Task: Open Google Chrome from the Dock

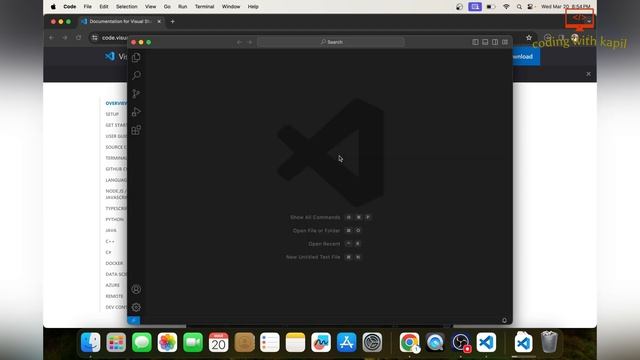Action: [x=409, y=342]
